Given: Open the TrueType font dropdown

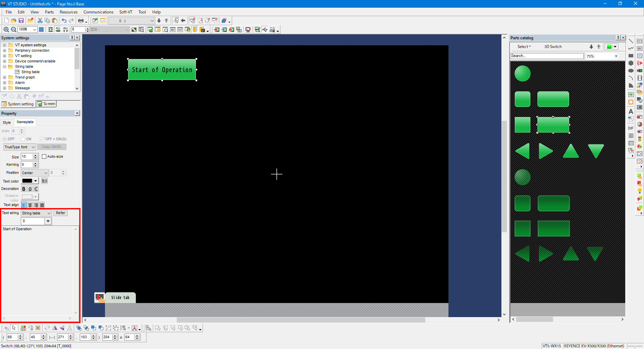Looking at the screenshot, I should pos(19,147).
